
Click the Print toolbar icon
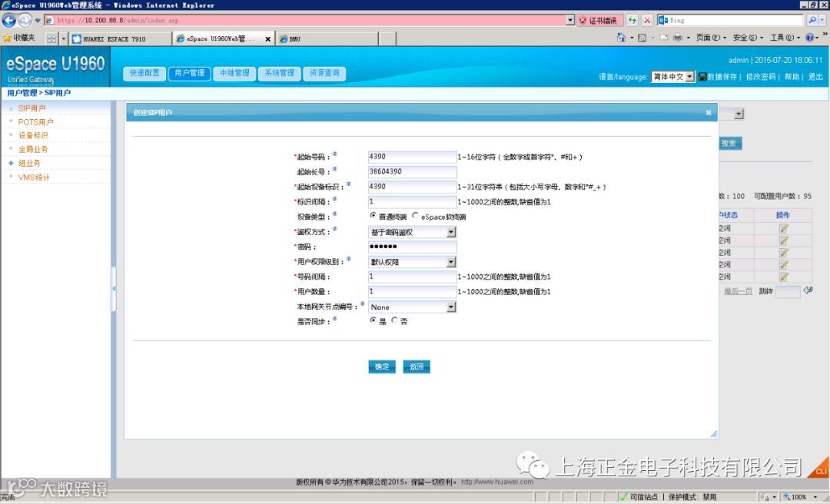tap(678, 38)
